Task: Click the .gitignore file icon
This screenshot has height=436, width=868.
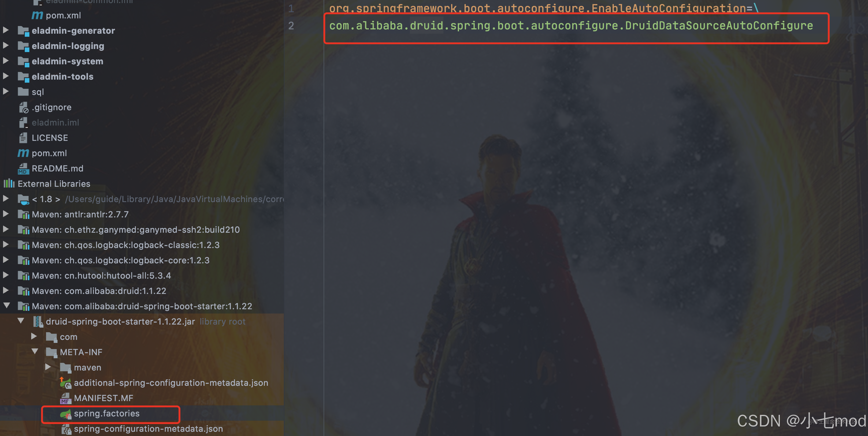Action: 24,107
